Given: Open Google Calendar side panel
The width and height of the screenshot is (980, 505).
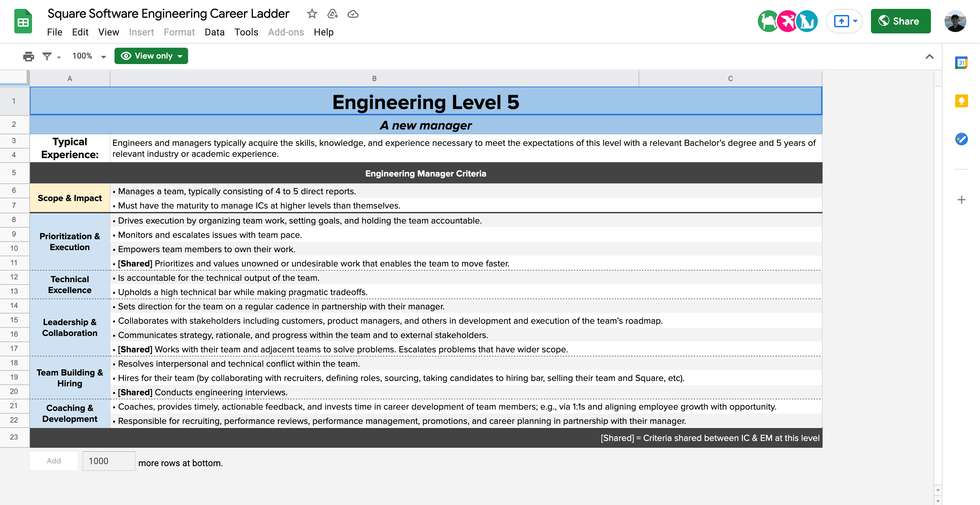Looking at the screenshot, I should click(961, 63).
